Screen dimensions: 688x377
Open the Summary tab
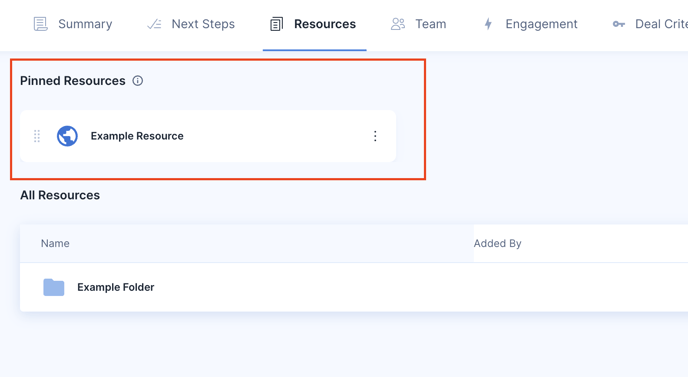[x=73, y=24]
